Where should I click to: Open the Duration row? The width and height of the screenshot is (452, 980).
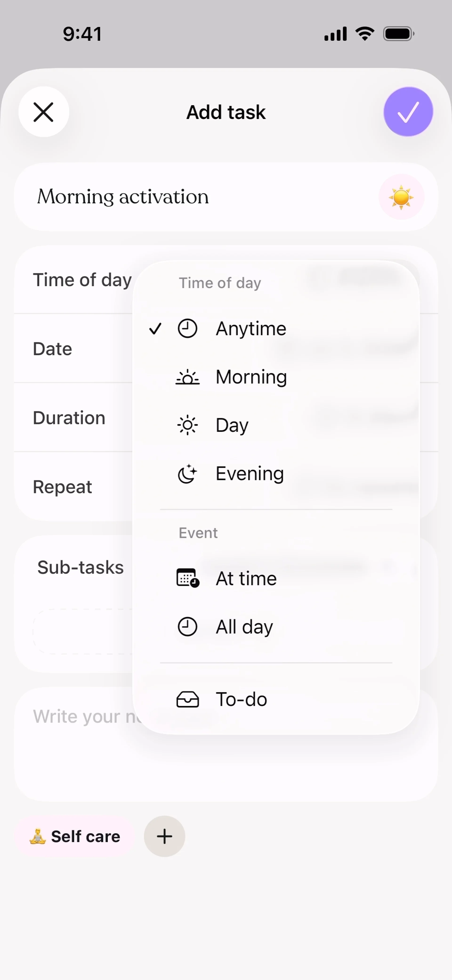coord(69,418)
